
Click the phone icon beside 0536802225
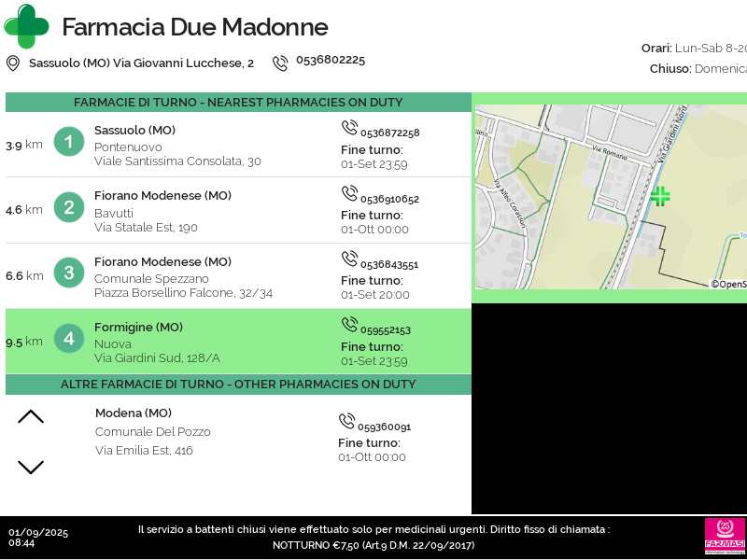tap(280, 63)
